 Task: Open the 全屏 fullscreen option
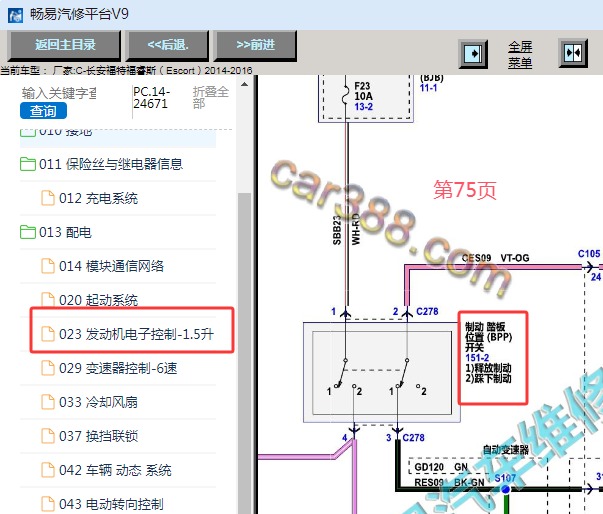click(520, 47)
